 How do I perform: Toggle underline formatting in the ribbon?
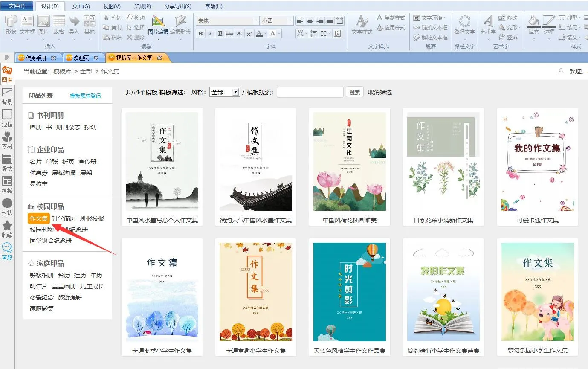point(220,34)
